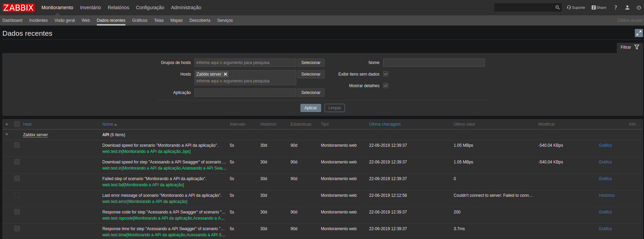Screen dimensions: 644x239
Task: Go to Descoberta submenu
Action: [x=200, y=20]
